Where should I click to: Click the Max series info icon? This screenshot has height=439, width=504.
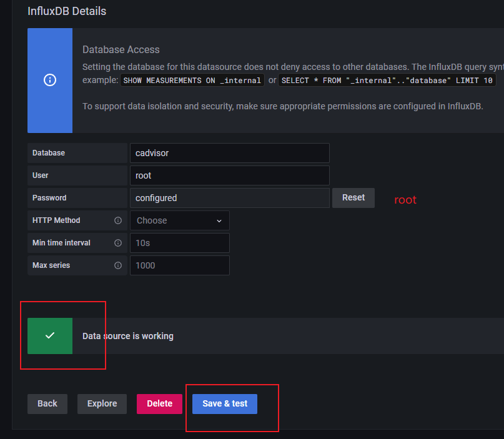118,265
